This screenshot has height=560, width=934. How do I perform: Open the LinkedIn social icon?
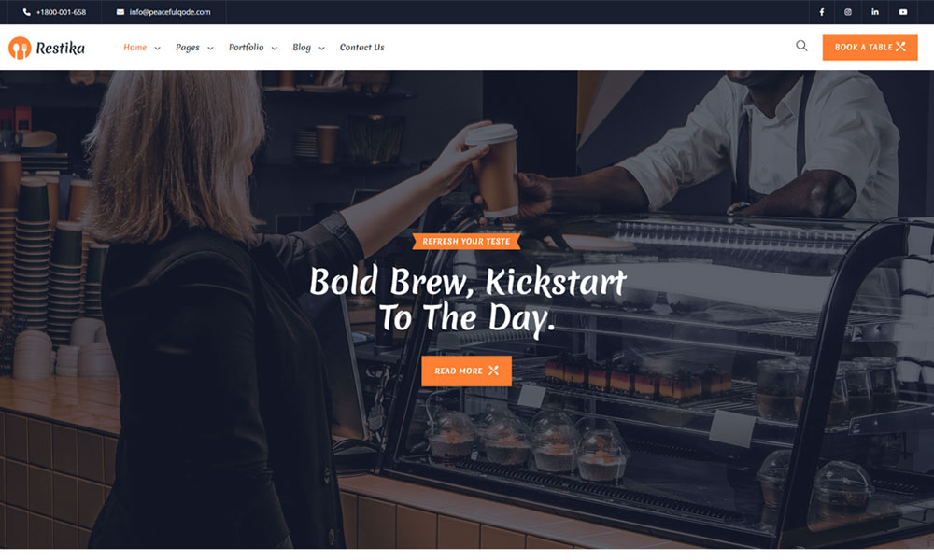coord(874,12)
